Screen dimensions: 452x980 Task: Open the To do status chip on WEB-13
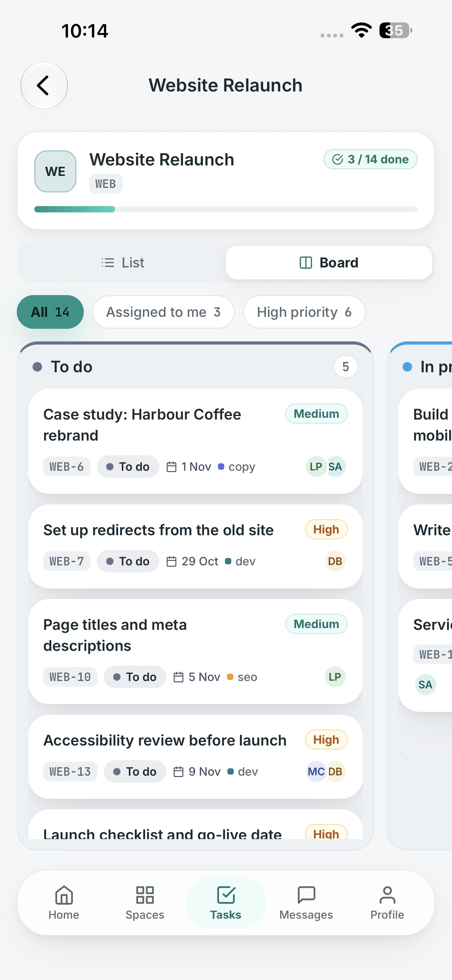point(135,771)
